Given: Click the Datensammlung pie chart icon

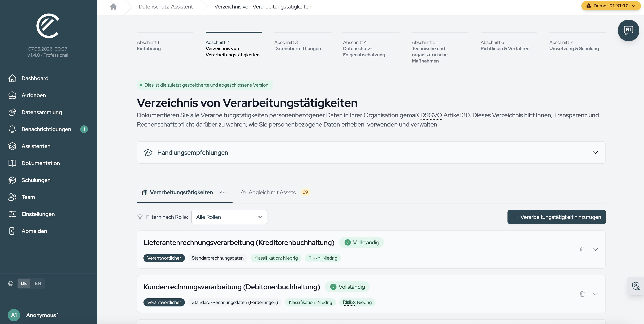Looking at the screenshot, I should click(12, 112).
